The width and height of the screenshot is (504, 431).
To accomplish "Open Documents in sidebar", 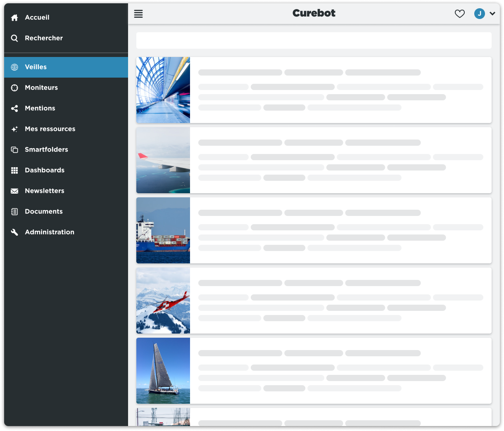I will [x=66, y=211].
